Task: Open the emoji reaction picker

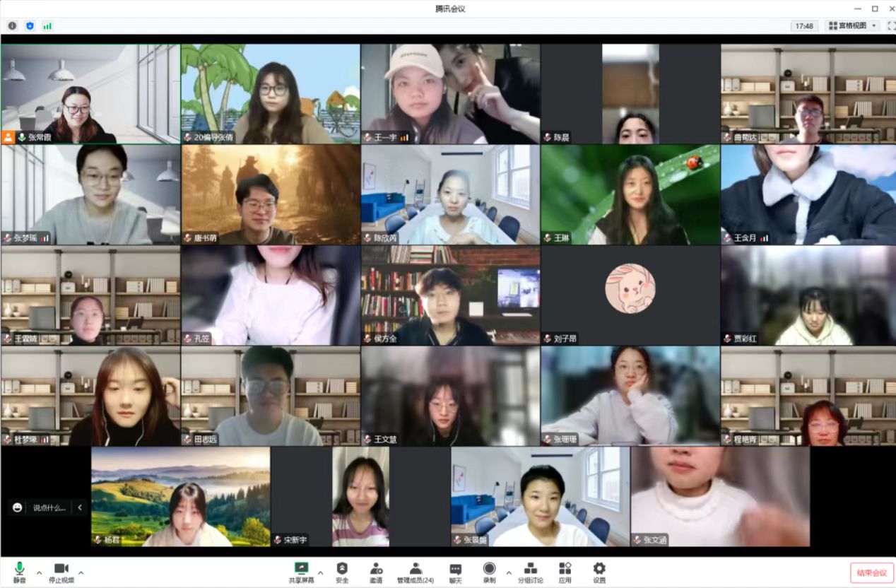Action: pyautogui.click(x=17, y=507)
